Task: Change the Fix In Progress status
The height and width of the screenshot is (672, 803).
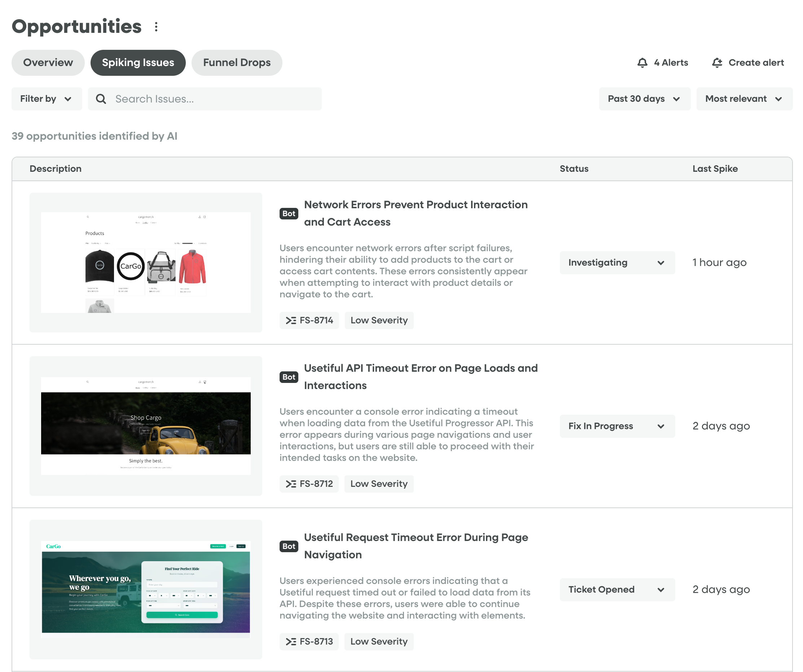Action: click(x=617, y=426)
